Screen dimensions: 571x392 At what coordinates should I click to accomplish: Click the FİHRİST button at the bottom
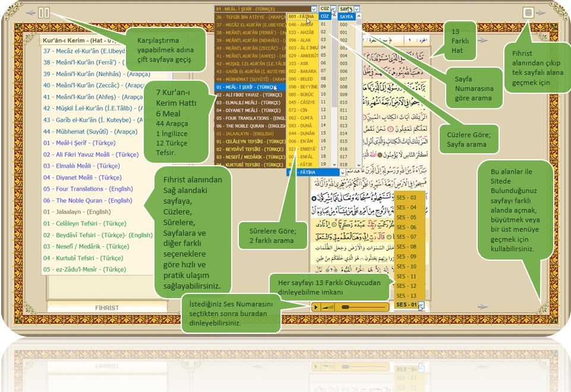[107, 308]
